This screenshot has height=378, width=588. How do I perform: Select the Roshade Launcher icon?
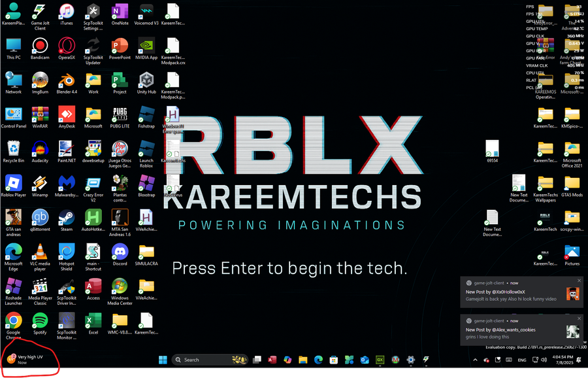[x=14, y=292]
